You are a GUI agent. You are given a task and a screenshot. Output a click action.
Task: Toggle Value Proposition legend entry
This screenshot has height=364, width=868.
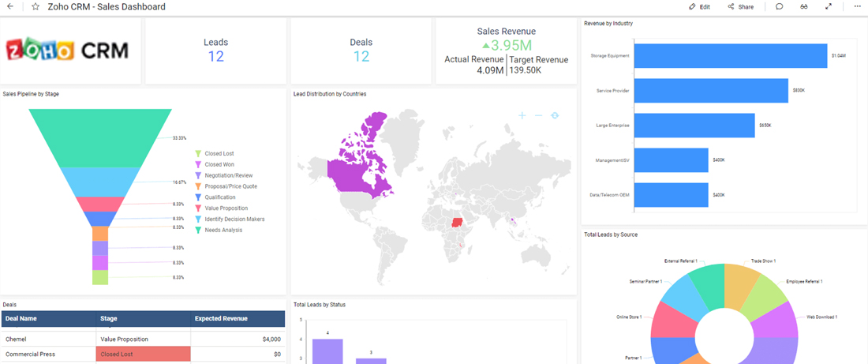coord(220,208)
